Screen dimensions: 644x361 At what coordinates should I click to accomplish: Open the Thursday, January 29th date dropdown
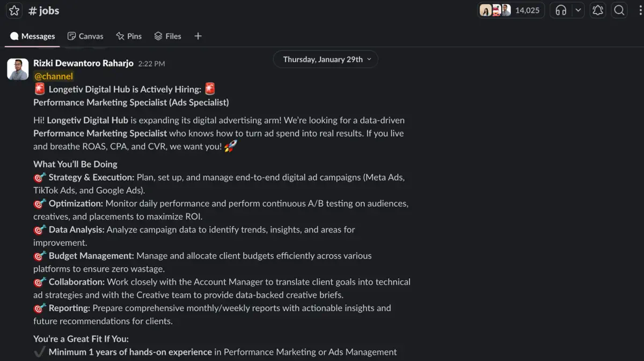point(325,59)
